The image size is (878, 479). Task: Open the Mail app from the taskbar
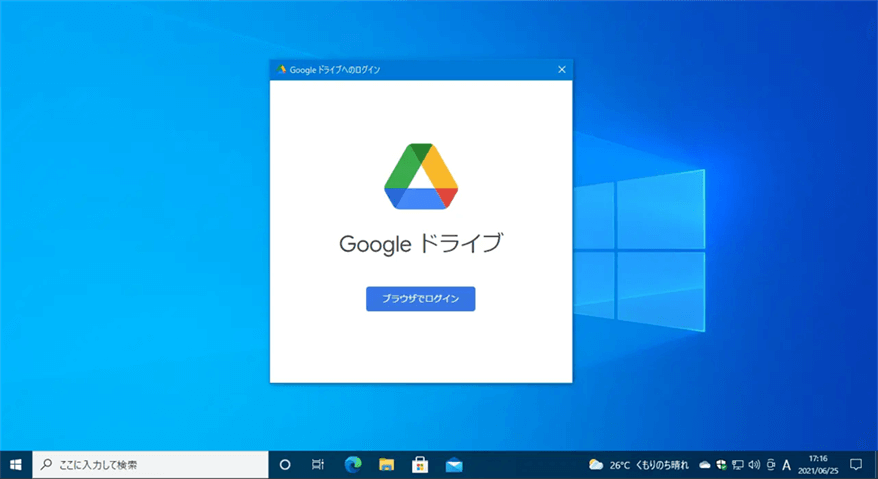pyautogui.click(x=454, y=464)
